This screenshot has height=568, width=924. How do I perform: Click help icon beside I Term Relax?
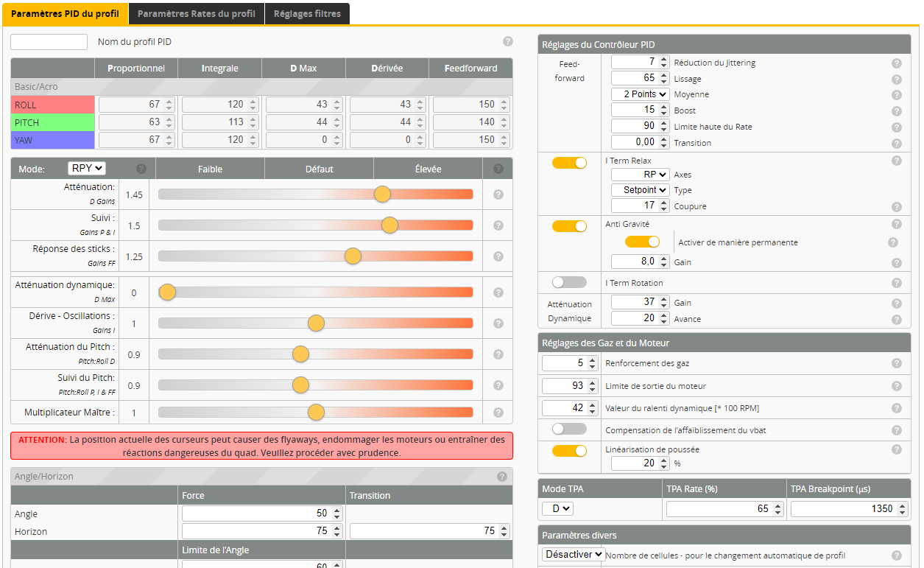pyautogui.click(x=896, y=161)
